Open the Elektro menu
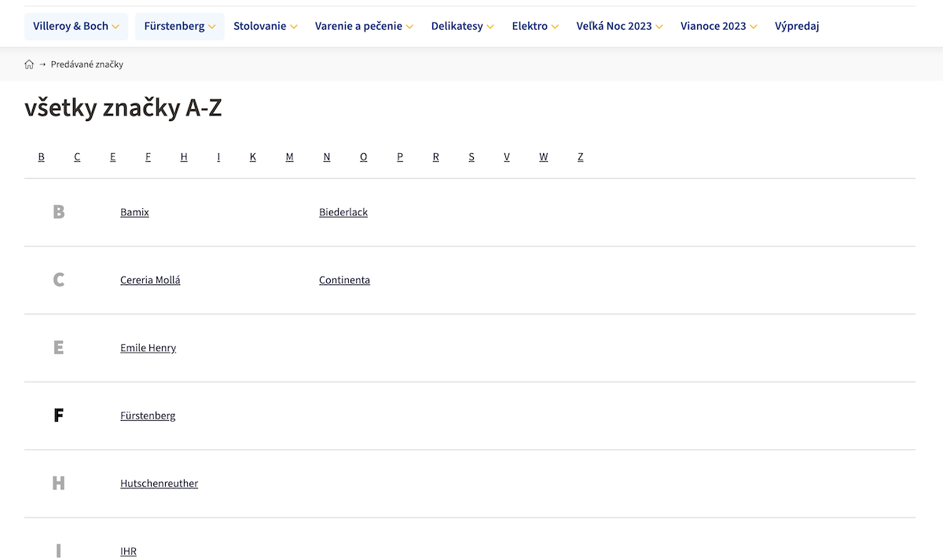This screenshot has width=943, height=560. click(x=535, y=26)
